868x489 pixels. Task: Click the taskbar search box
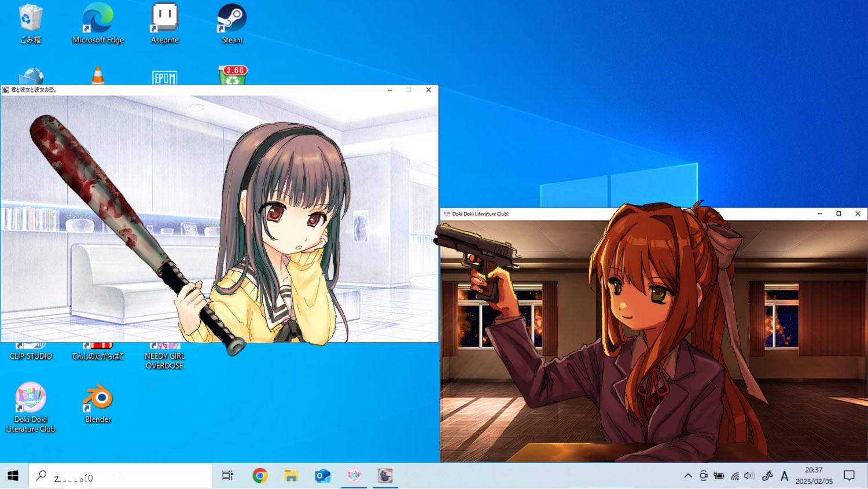click(x=120, y=476)
